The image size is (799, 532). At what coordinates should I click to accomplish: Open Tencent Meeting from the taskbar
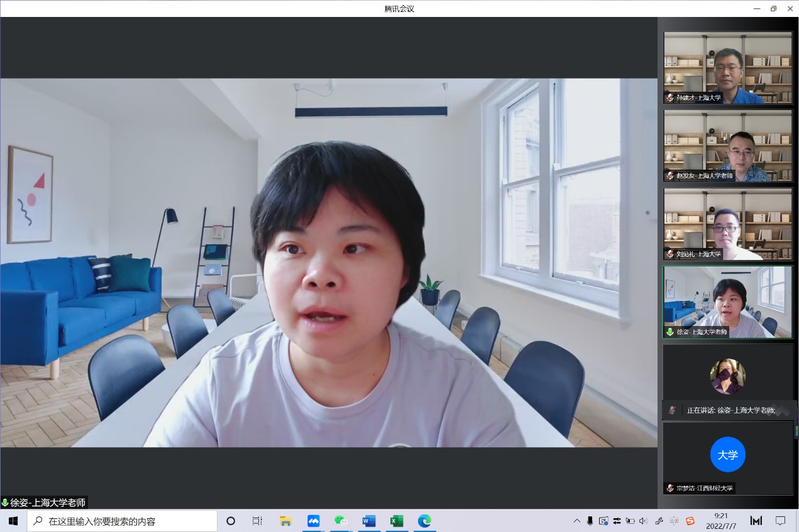pyautogui.click(x=313, y=521)
